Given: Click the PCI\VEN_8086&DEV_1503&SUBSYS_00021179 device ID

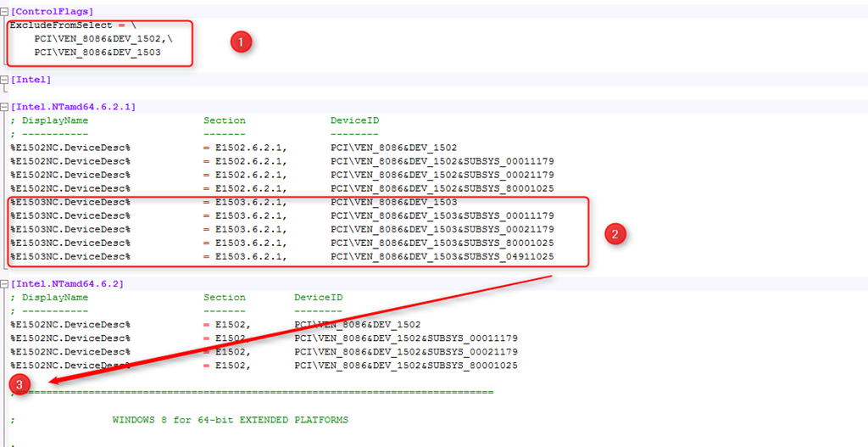Looking at the screenshot, I should 442,229.
